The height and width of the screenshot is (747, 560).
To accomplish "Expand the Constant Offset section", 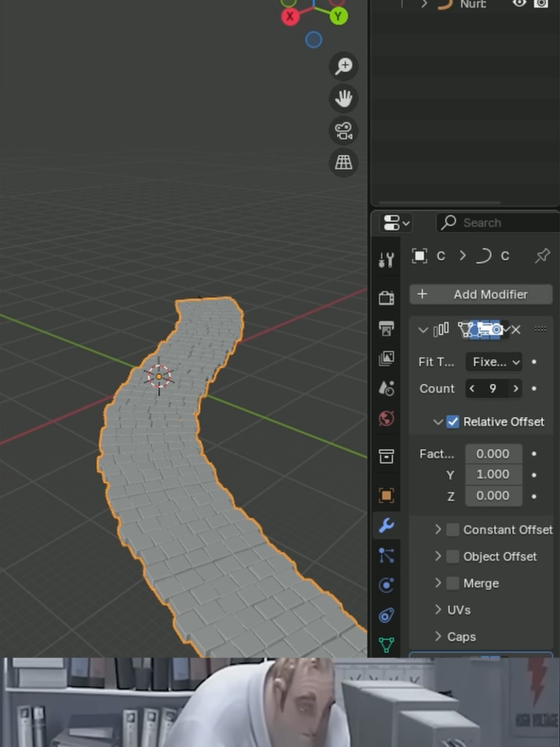I will [438, 529].
